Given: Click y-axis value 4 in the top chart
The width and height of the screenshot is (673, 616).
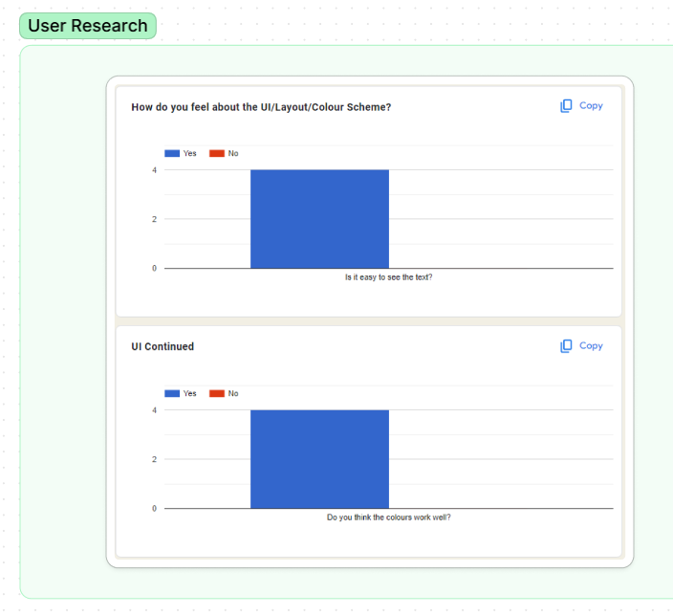Looking at the screenshot, I should coord(153,170).
